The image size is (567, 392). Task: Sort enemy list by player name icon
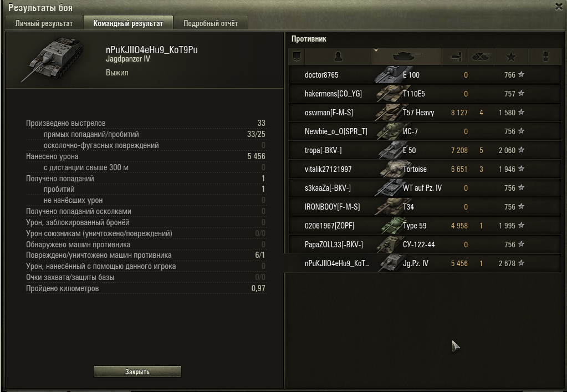point(338,57)
